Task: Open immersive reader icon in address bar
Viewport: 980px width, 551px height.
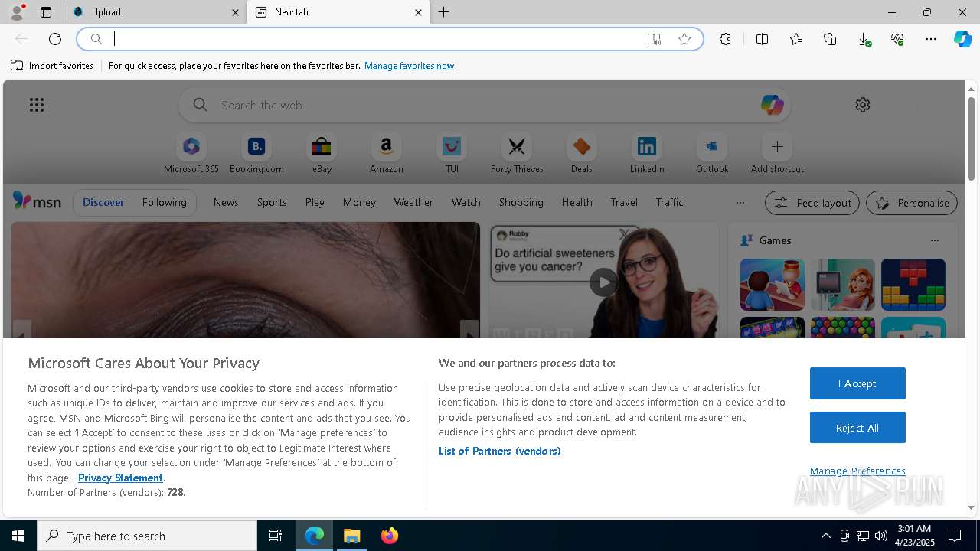Action: pos(654,39)
